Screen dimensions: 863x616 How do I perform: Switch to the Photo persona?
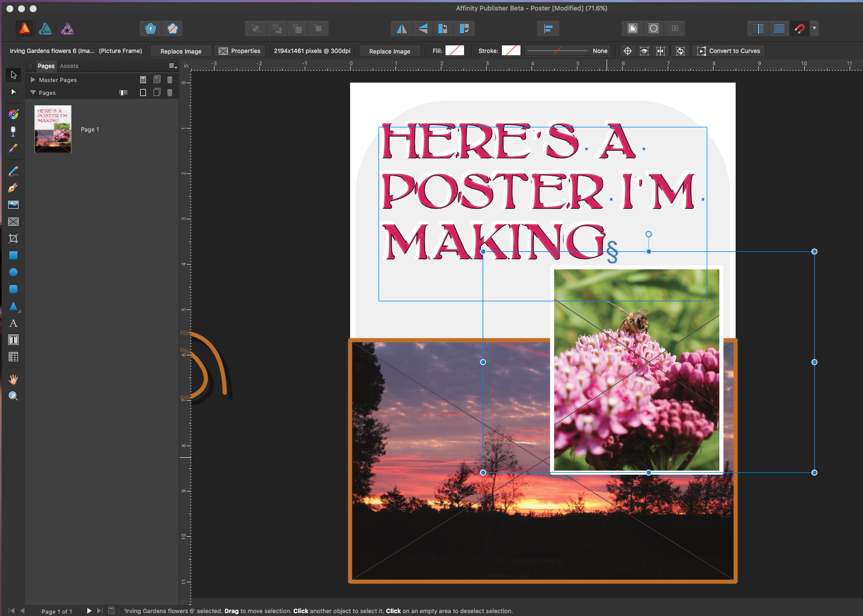click(x=67, y=29)
